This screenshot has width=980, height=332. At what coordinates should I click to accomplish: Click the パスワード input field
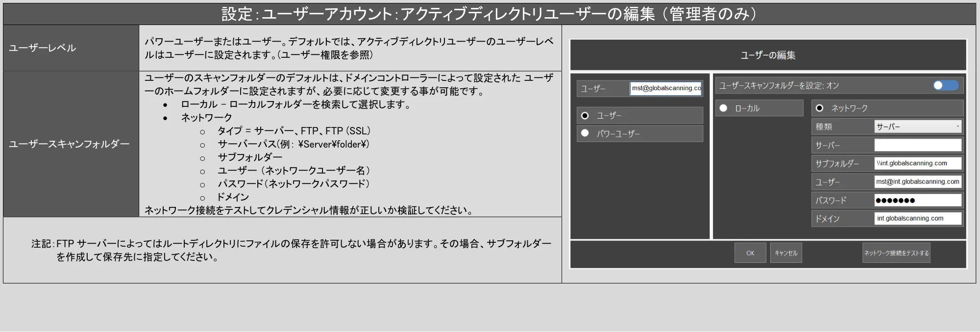tap(918, 200)
